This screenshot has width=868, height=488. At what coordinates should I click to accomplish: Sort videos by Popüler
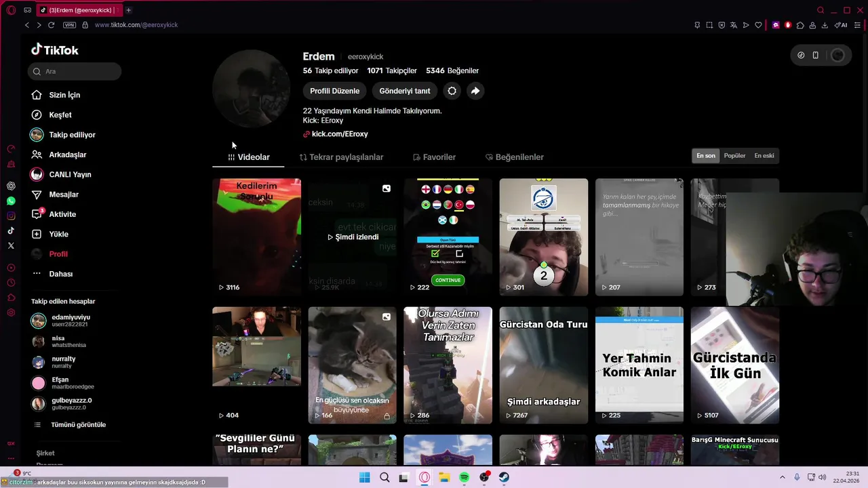pos(735,156)
